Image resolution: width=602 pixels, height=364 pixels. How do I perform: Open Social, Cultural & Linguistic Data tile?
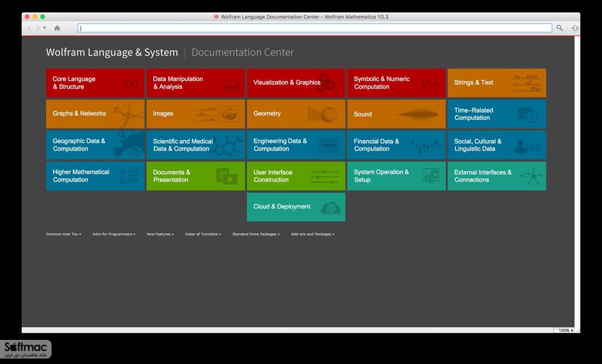497,145
